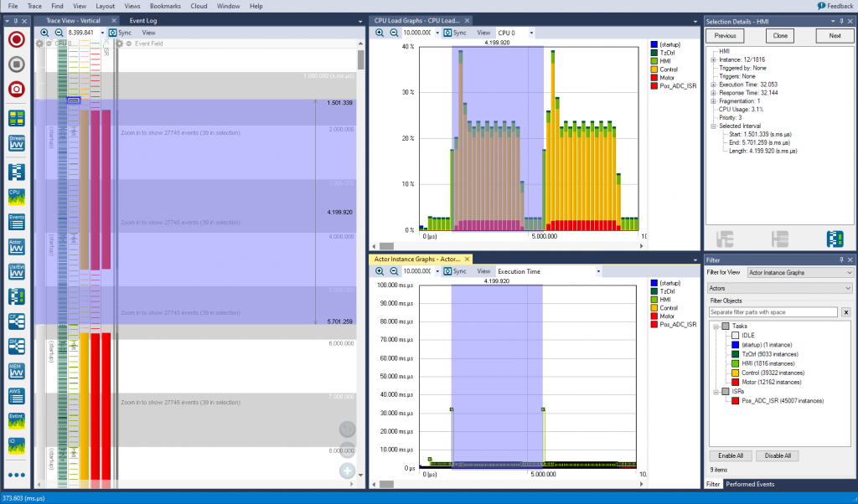Start recording with the red record icon
858x504 pixels.
click(x=17, y=39)
